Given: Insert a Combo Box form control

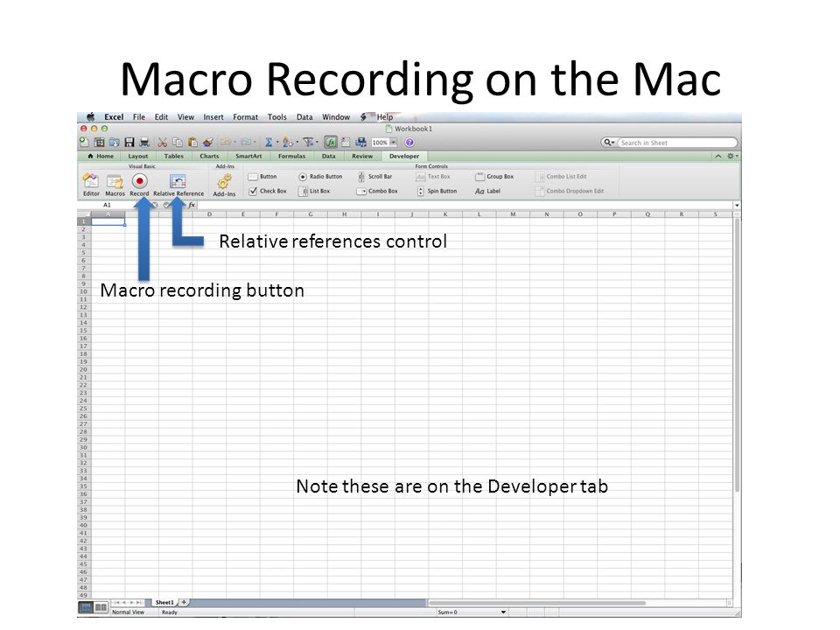Looking at the screenshot, I should pyautogui.click(x=377, y=191).
